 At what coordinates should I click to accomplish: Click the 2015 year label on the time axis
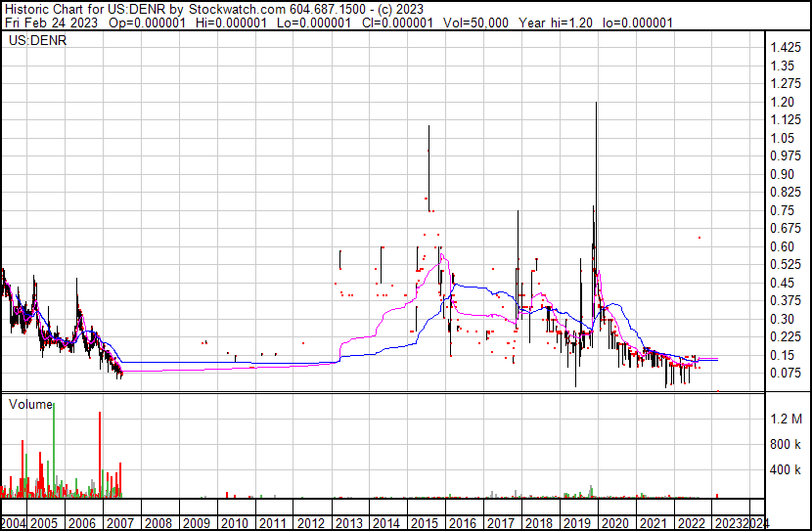pyautogui.click(x=426, y=523)
